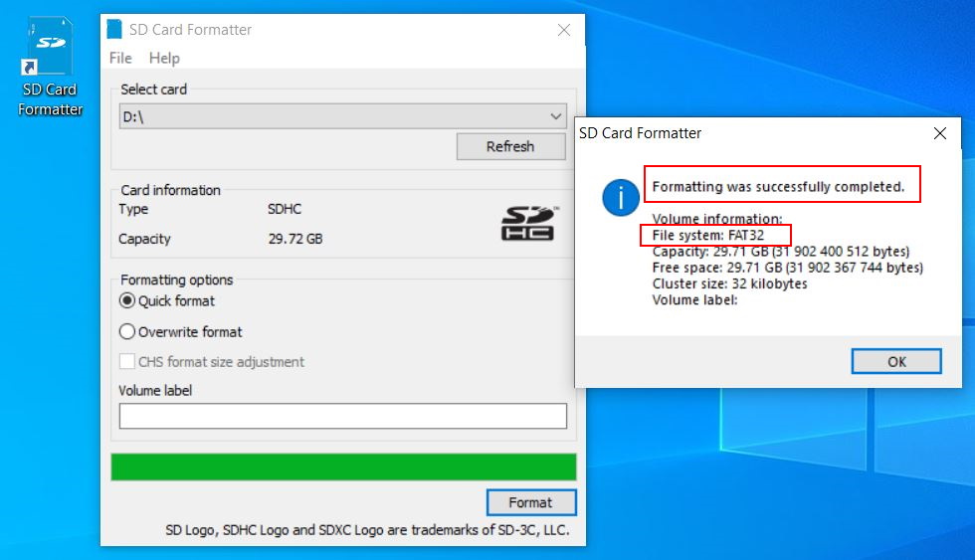Click the SD-3C trademark notice text

tap(367, 530)
